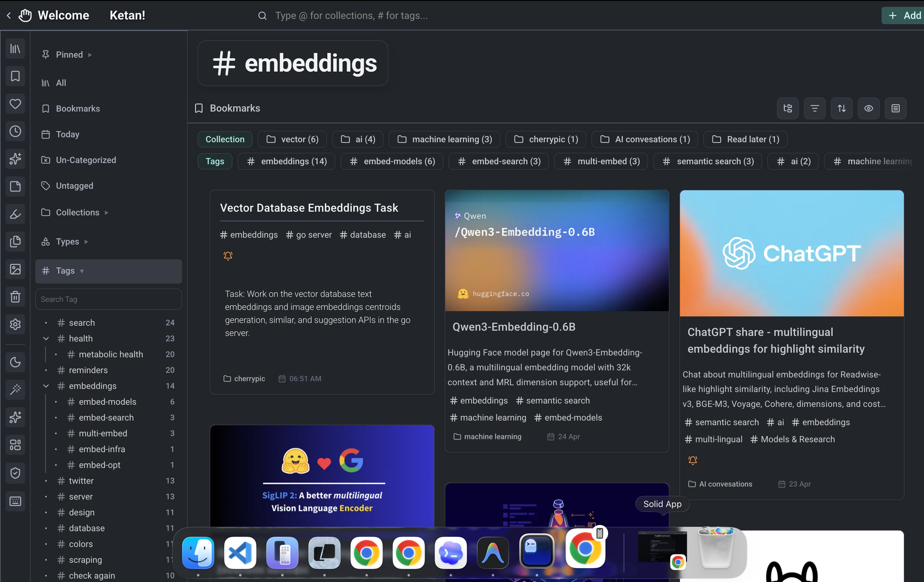Filter by machine learning (3) collection
This screenshot has height=582, width=924.
pyautogui.click(x=444, y=139)
